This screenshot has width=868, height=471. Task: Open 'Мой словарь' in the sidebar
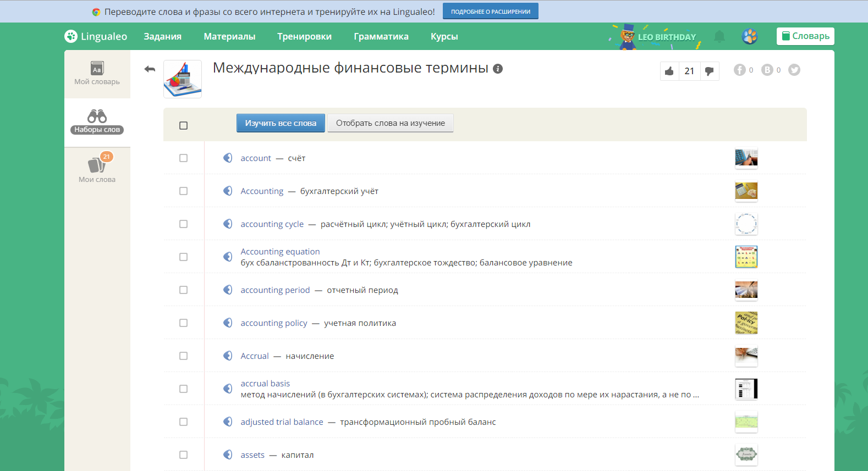(97, 74)
